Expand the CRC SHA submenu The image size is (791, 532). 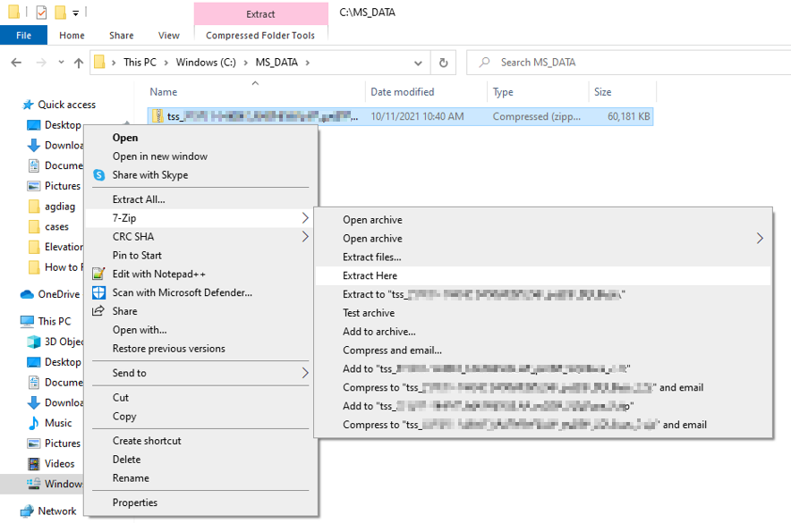pos(305,237)
